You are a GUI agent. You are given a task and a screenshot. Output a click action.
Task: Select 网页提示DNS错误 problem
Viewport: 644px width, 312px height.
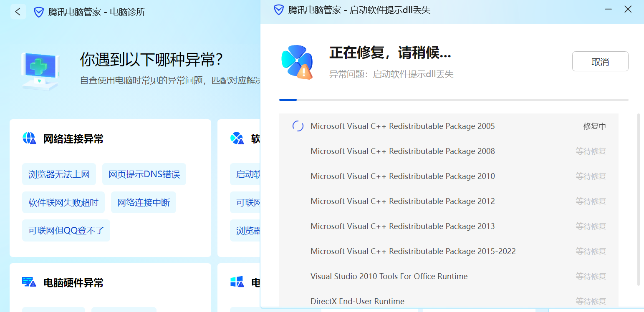click(144, 174)
